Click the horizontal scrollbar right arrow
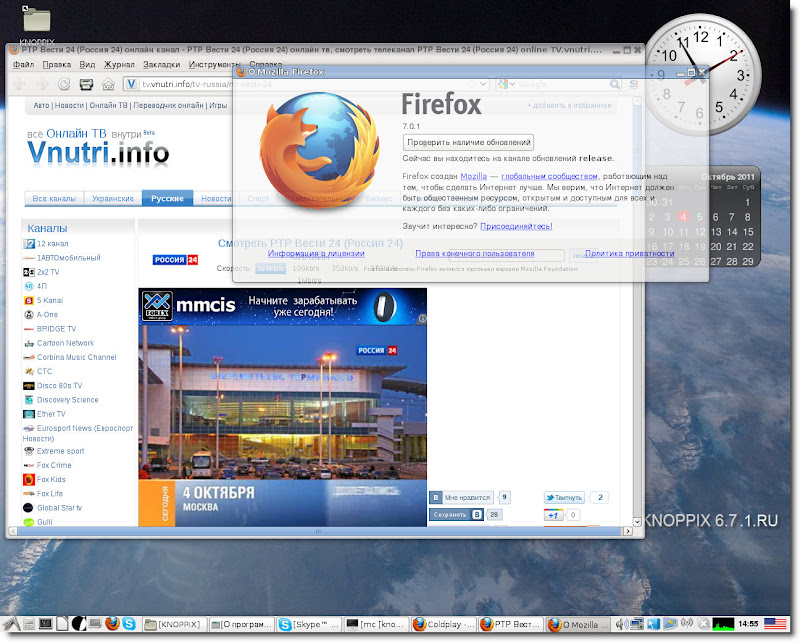 point(628,531)
